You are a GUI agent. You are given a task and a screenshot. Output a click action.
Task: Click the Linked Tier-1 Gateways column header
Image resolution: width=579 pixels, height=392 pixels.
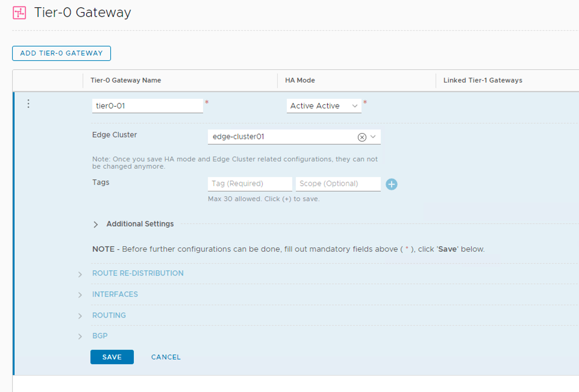click(x=482, y=80)
